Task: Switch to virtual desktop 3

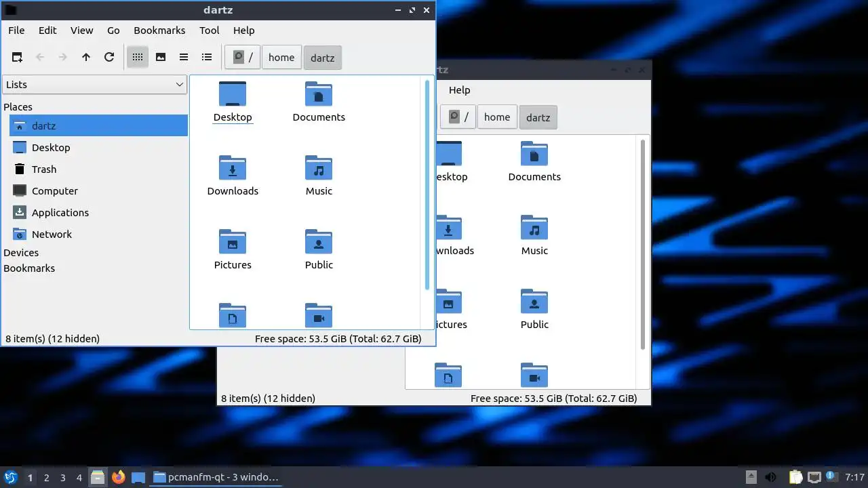Action: click(x=62, y=478)
